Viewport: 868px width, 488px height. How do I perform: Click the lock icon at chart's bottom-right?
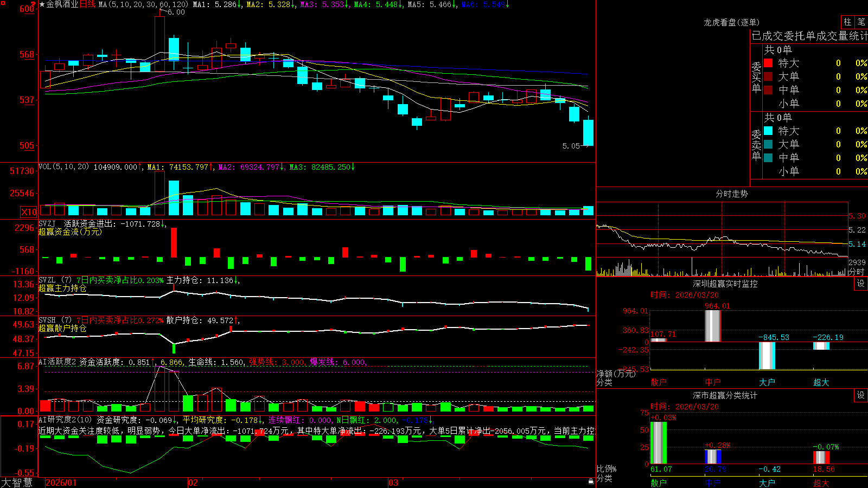[x=591, y=481]
